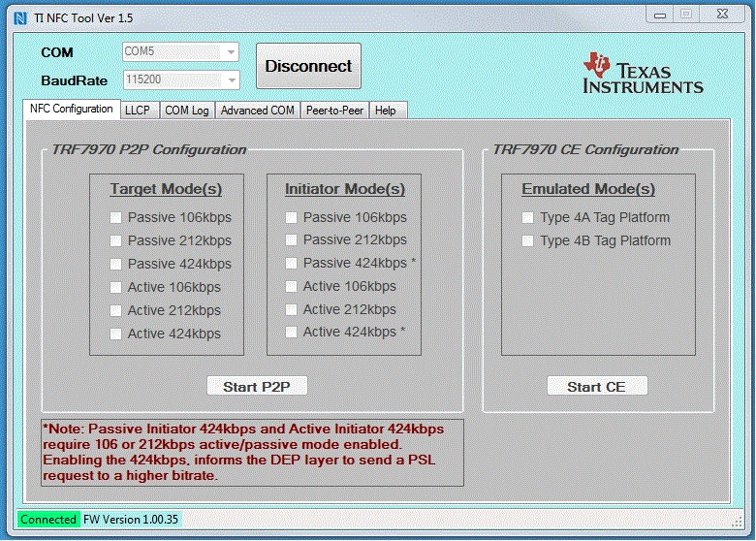Minimize the TI NFC Tool window
Image resolution: width=756 pixels, height=541 pixels.
(660, 15)
